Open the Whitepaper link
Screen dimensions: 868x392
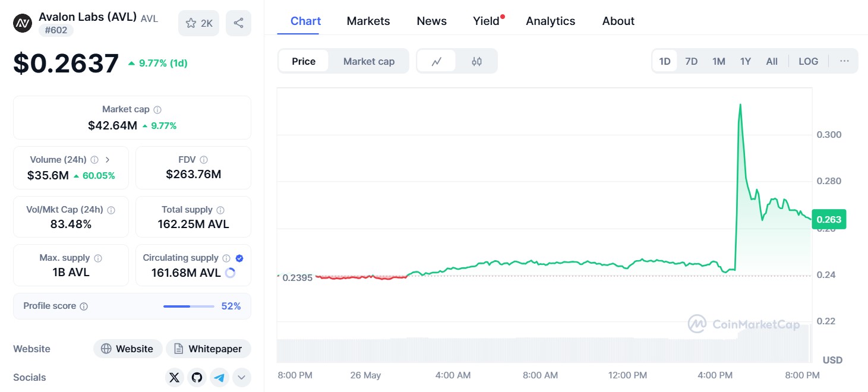click(x=208, y=349)
